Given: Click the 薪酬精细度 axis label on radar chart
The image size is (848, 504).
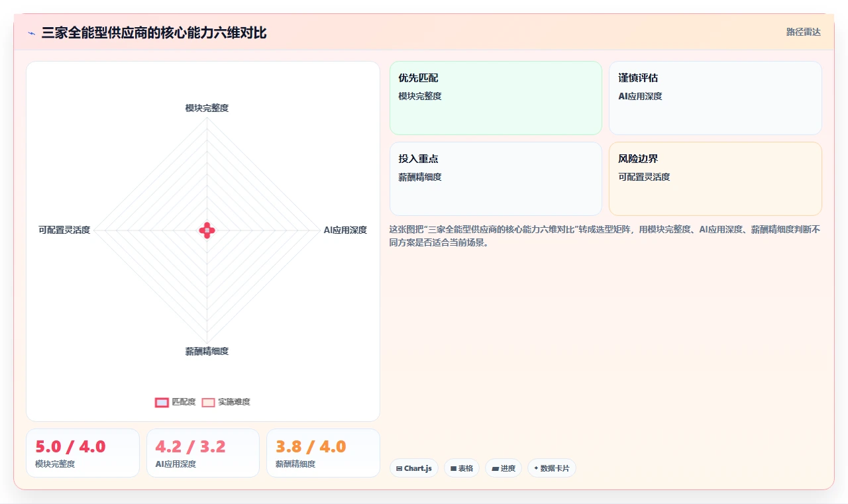Looking at the screenshot, I should 207,351.
